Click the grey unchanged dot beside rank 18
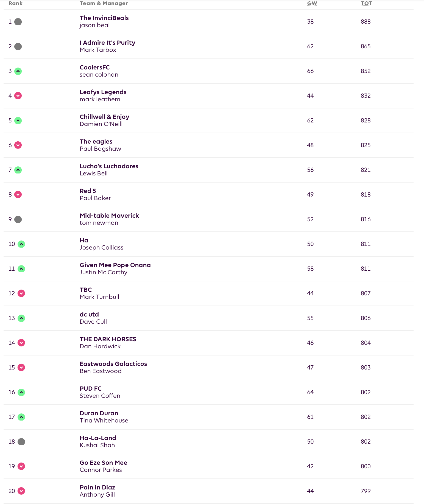 pyautogui.click(x=21, y=442)
